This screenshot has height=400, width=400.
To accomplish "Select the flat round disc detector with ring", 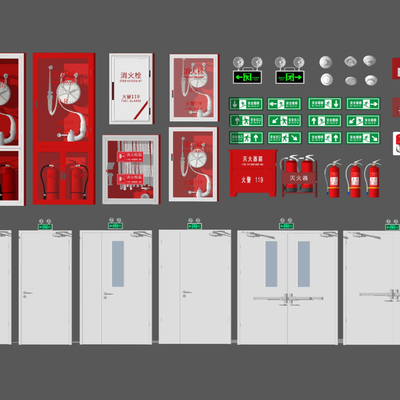I will 327,80.
